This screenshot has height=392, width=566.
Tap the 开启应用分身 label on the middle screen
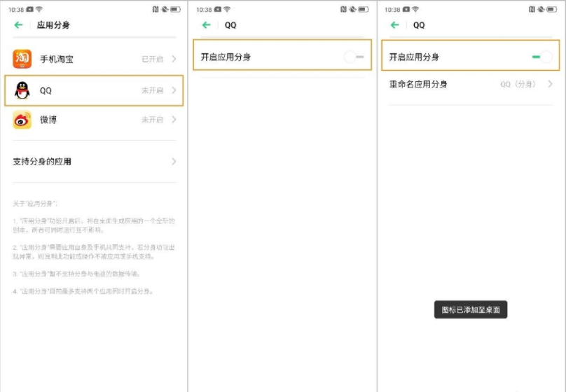(226, 57)
